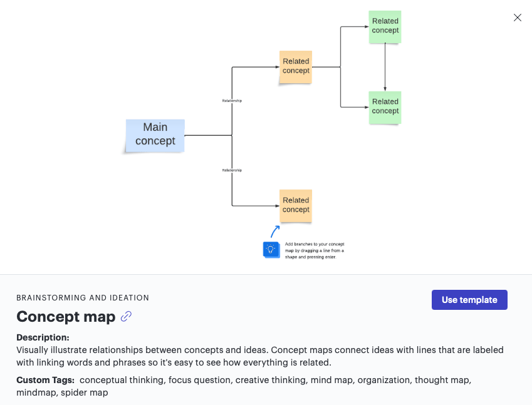Click the BRAINSTORMING AND IDEATION category label

point(83,297)
